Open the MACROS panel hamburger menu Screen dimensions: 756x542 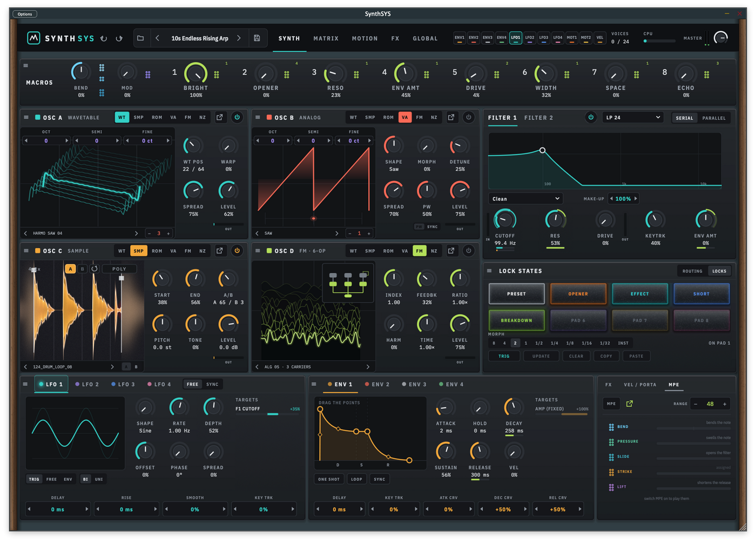point(25,66)
